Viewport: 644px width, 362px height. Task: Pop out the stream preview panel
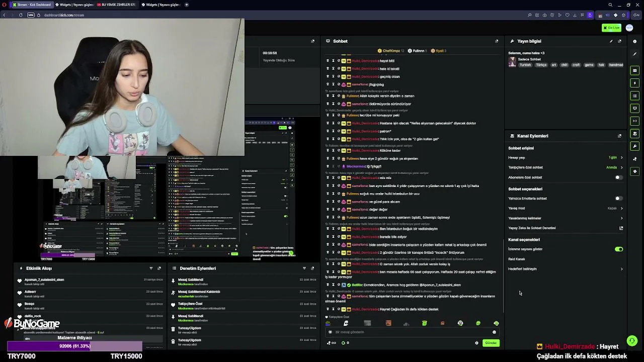[312, 41]
